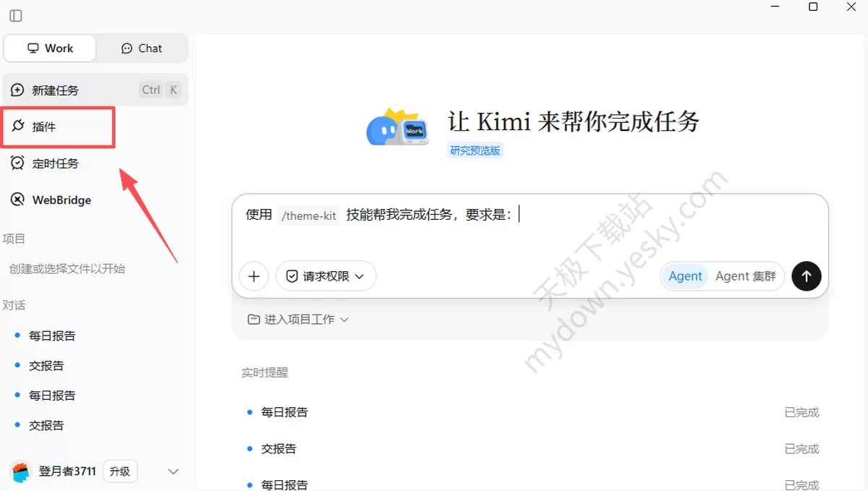Switch to the Chat tab
The width and height of the screenshot is (868, 491).
(x=142, y=48)
